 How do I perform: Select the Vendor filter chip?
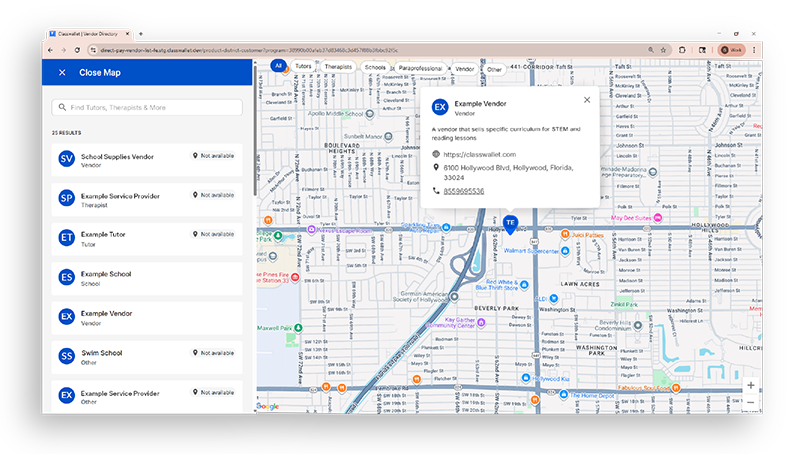pos(464,68)
